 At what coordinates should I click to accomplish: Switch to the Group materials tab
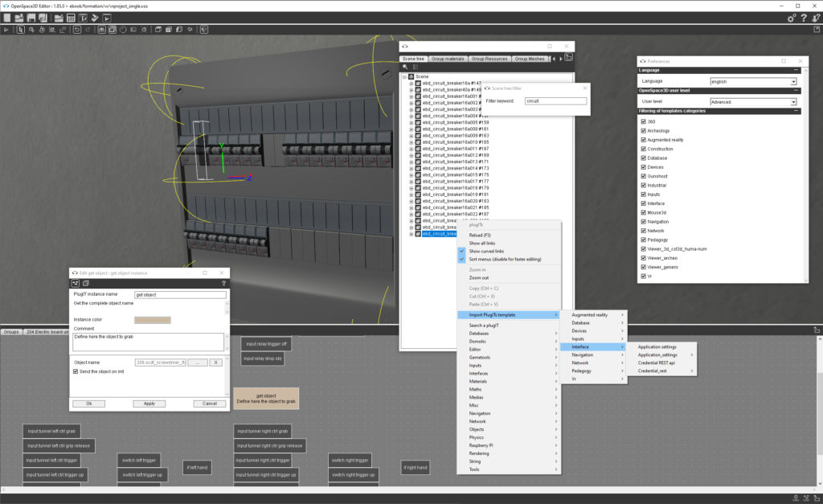click(x=448, y=59)
